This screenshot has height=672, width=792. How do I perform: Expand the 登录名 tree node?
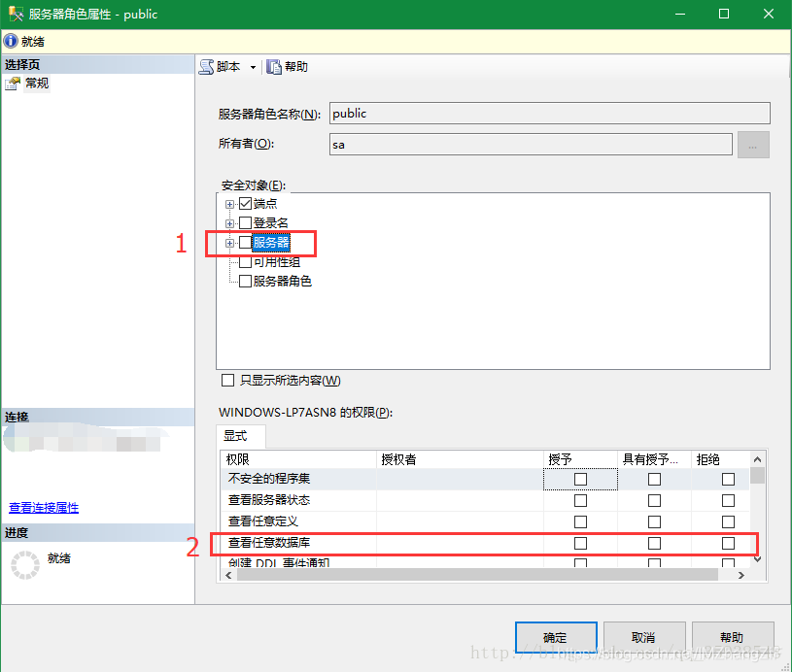pos(229,223)
